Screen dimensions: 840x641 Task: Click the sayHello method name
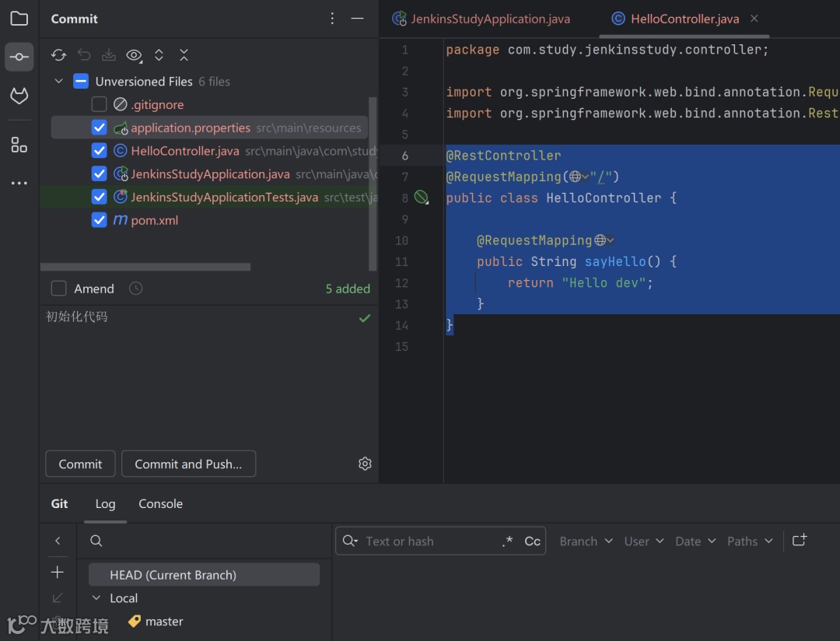[615, 261]
